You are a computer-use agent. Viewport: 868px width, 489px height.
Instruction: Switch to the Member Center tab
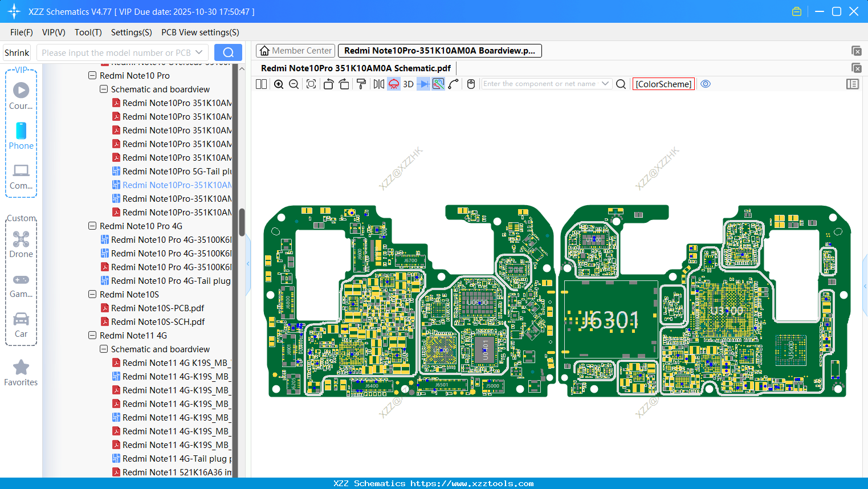coord(296,51)
